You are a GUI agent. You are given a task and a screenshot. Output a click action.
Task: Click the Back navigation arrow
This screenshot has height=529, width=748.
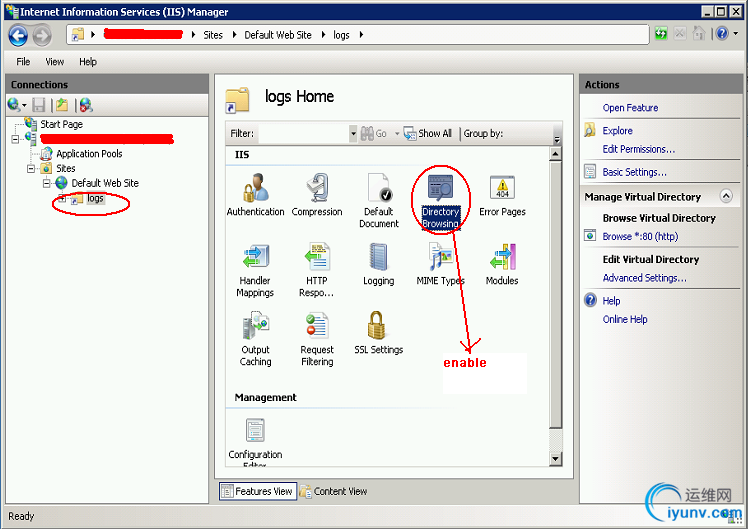(18, 35)
